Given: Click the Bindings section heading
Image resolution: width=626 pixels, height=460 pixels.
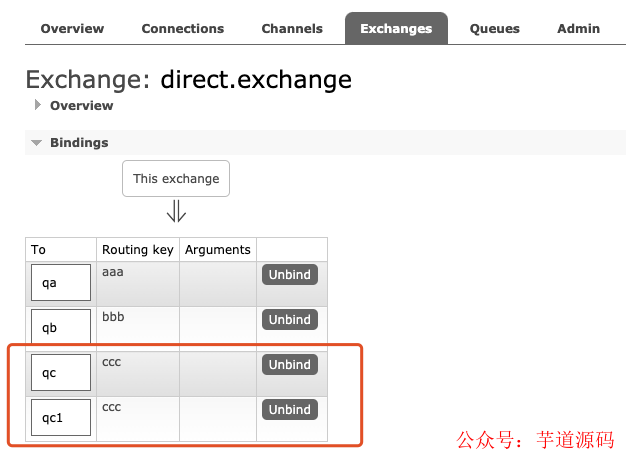Looking at the screenshot, I should pos(79,143).
